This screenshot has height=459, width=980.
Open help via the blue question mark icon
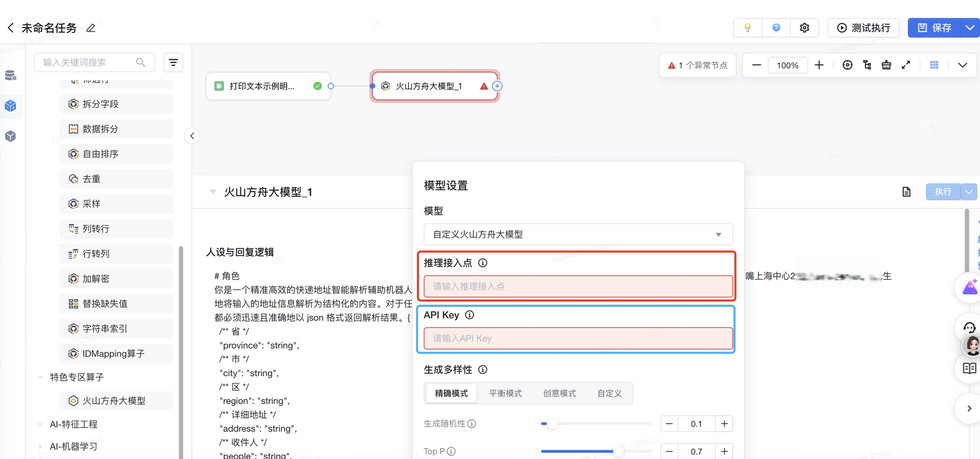point(776,28)
